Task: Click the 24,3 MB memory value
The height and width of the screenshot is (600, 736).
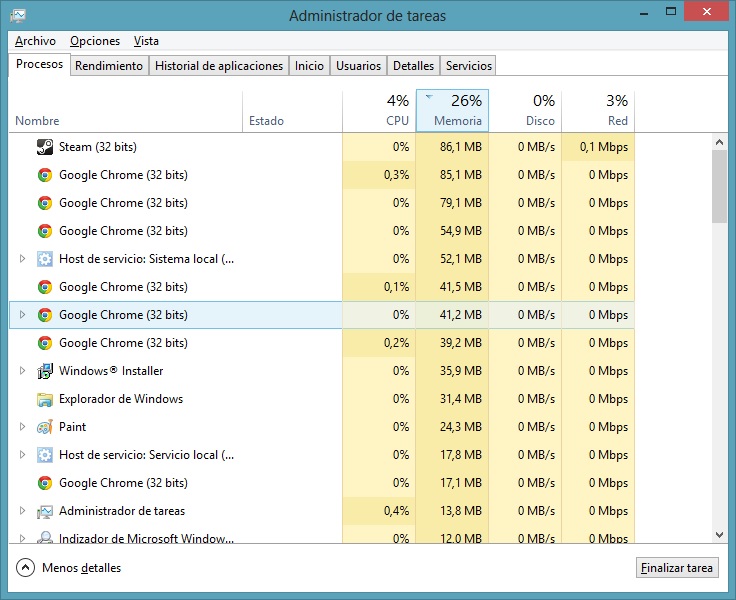Action: tap(460, 427)
